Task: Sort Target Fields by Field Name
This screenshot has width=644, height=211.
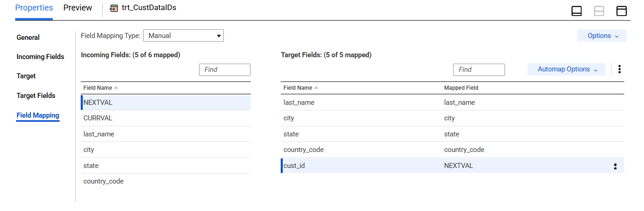Action: 300,88
